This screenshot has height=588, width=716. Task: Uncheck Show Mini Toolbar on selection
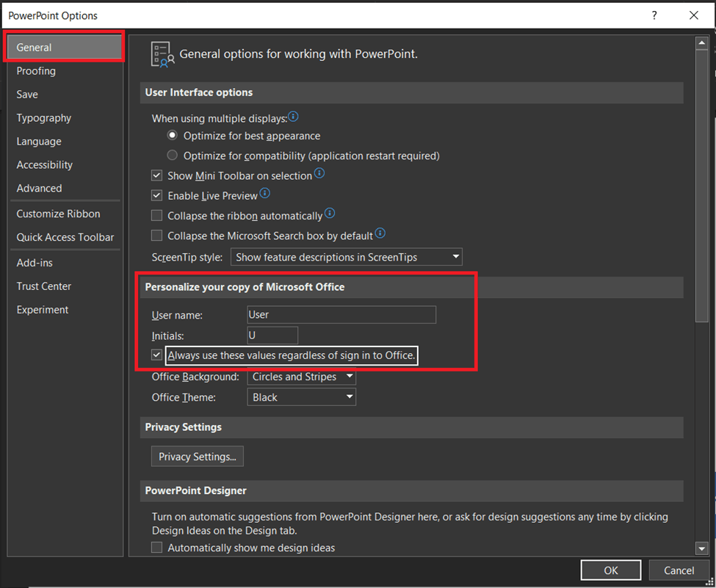(156, 175)
